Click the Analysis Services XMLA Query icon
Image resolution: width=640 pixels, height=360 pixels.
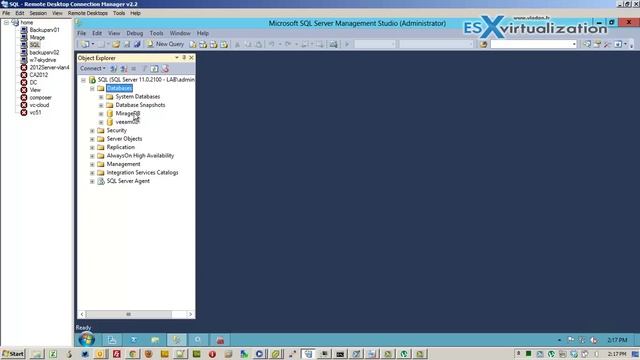point(224,44)
